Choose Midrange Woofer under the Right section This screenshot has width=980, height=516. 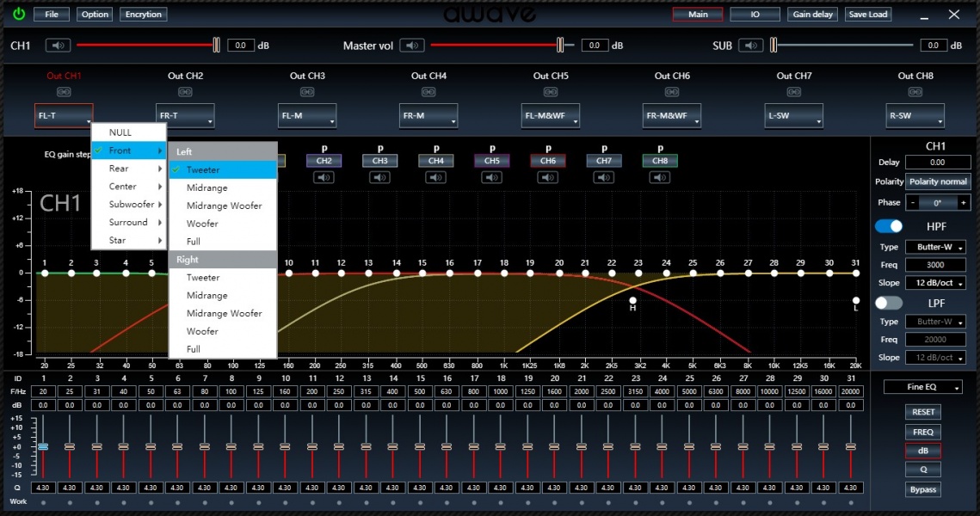coord(224,314)
